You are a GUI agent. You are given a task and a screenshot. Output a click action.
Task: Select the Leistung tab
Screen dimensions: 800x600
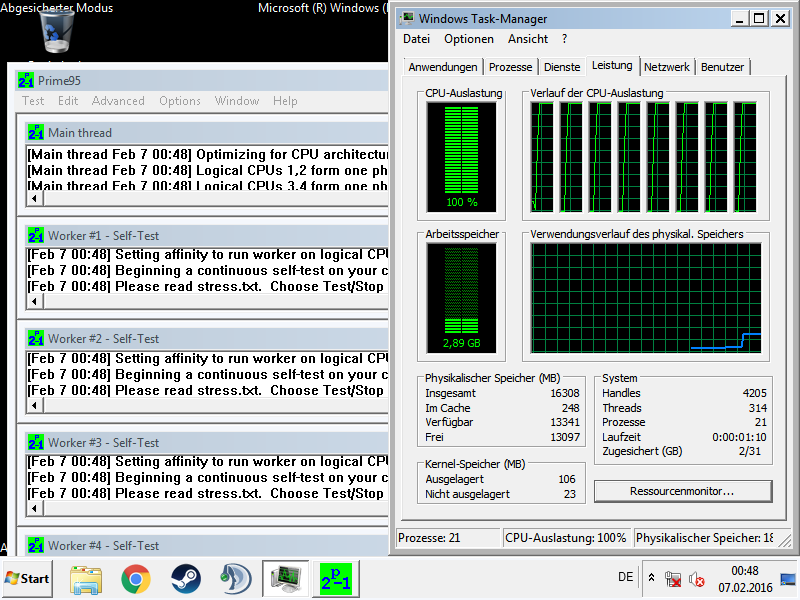click(x=612, y=65)
